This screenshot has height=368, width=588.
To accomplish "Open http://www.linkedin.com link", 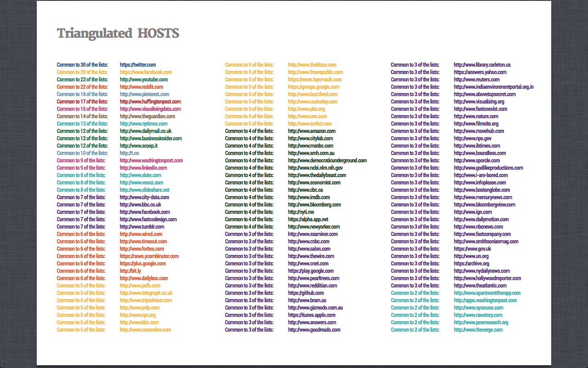I will 143,168.
